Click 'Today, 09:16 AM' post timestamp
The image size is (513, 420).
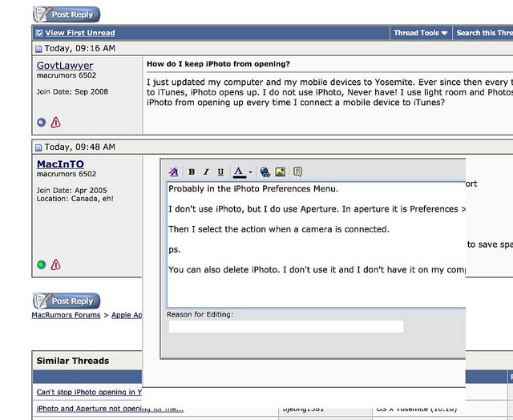[80, 48]
